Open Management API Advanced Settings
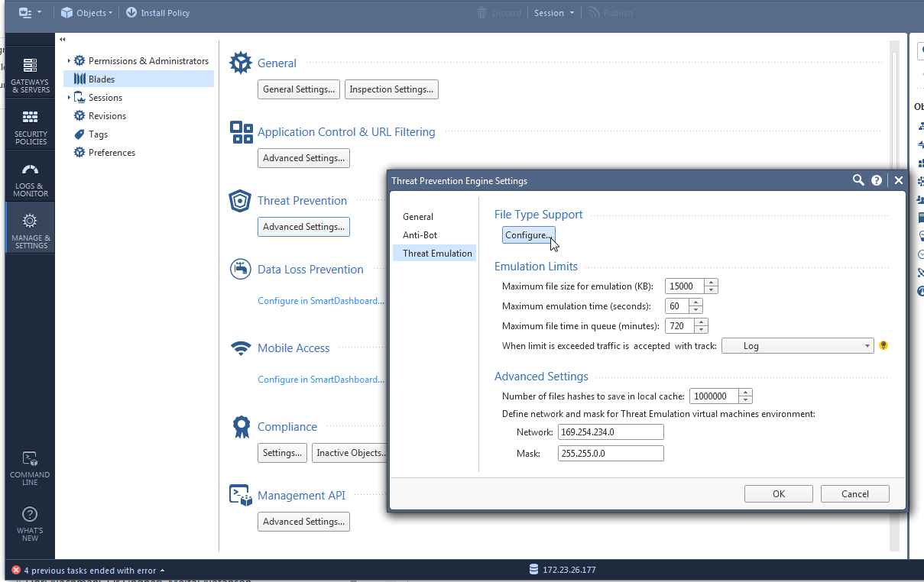The image size is (924, 582). pos(303,522)
